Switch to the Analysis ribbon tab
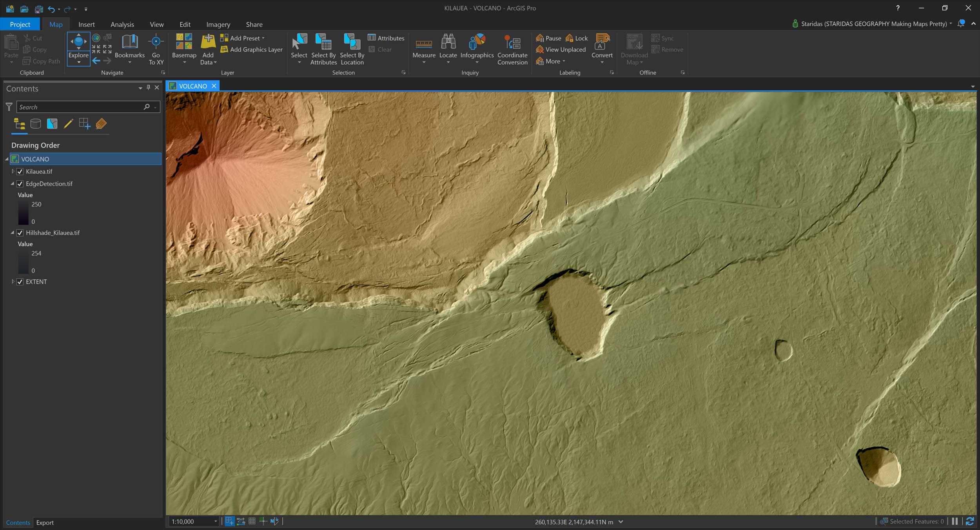This screenshot has width=980, height=530. 122,24
